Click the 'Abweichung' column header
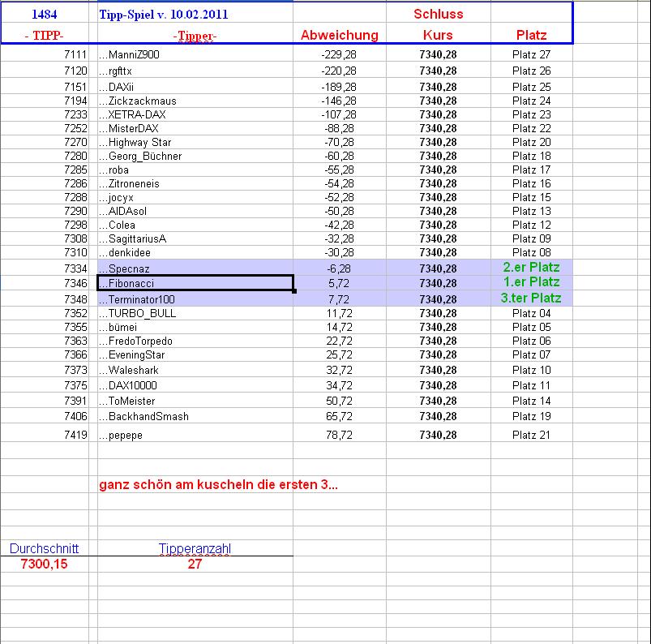The height and width of the screenshot is (644, 651). [x=340, y=35]
